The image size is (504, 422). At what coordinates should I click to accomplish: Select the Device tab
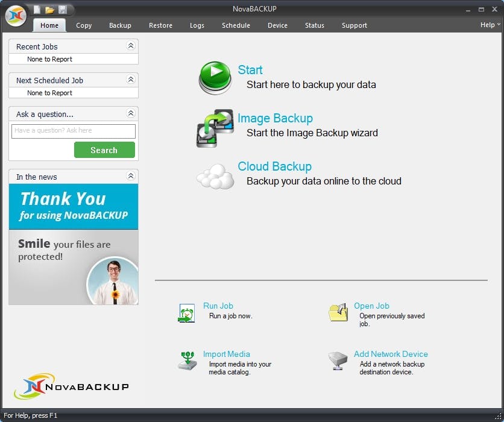pos(278,25)
